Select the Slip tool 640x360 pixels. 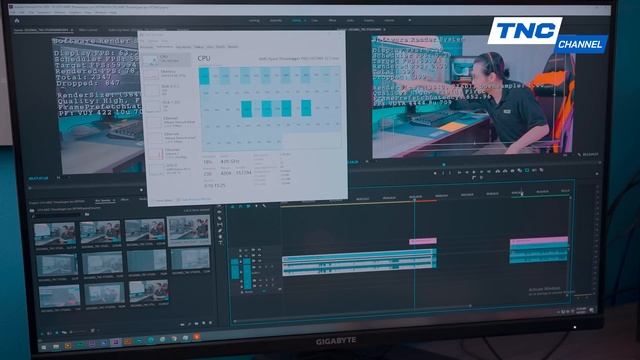click(x=220, y=224)
